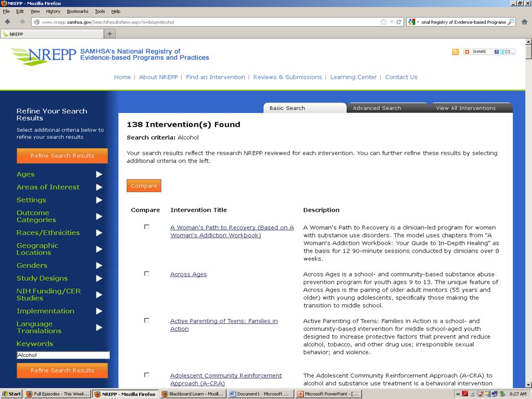Share the page by email envelope icon
Screen dimensions: 532x399
pyautogui.click(x=508, y=52)
